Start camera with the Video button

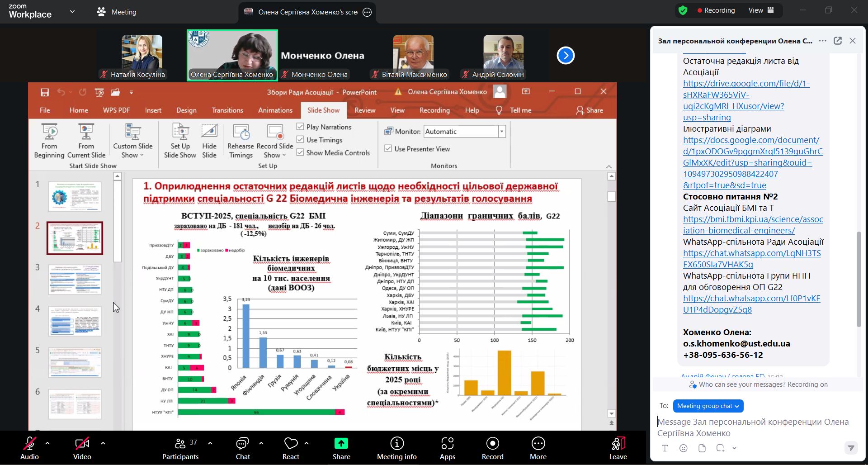pyautogui.click(x=82, y=443)
